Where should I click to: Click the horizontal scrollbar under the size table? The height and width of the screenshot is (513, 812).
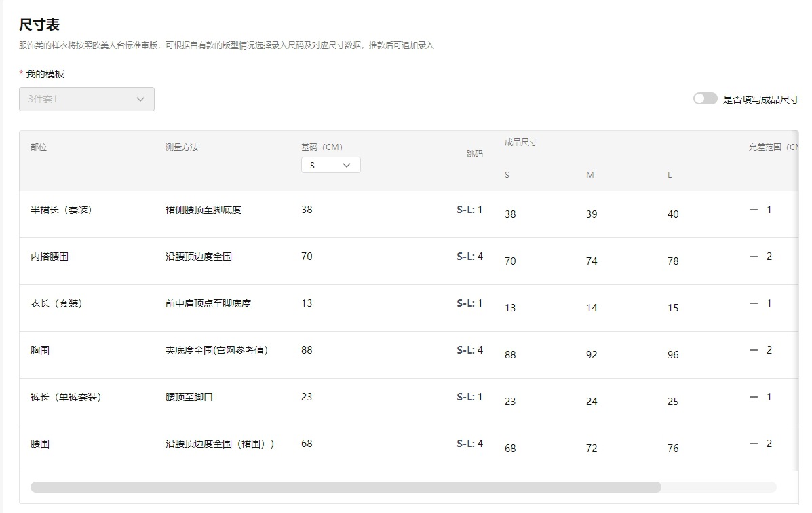tap(345, 487)
